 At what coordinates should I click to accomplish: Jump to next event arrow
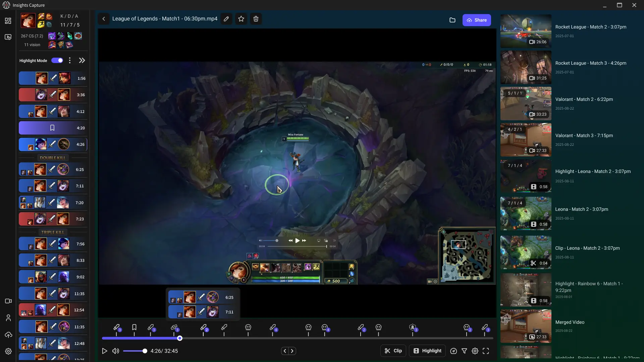292,351
